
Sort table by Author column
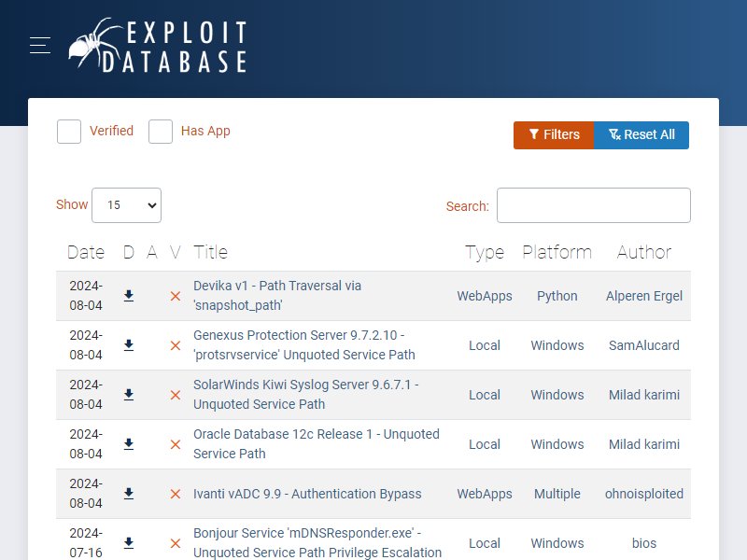pyautogui.click(x=644, y=252)
